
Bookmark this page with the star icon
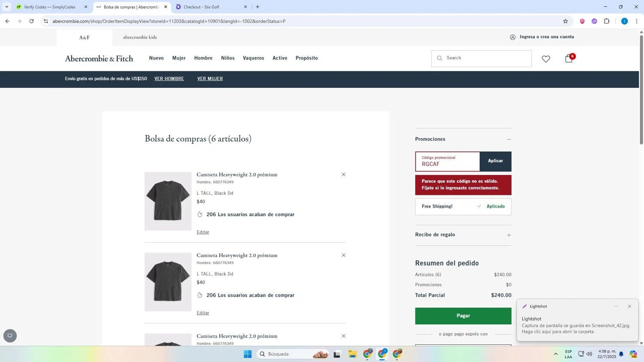click(x=565, y=21)
